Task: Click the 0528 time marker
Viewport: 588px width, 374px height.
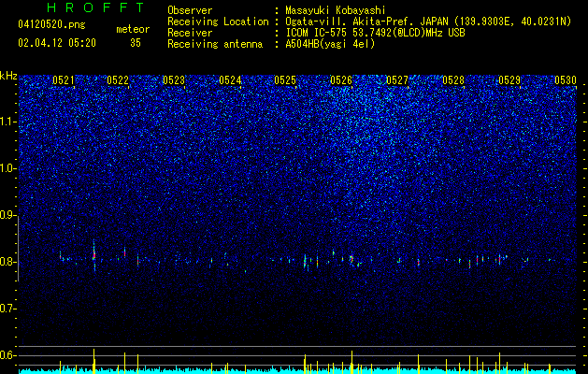Action: click(453, 80)
